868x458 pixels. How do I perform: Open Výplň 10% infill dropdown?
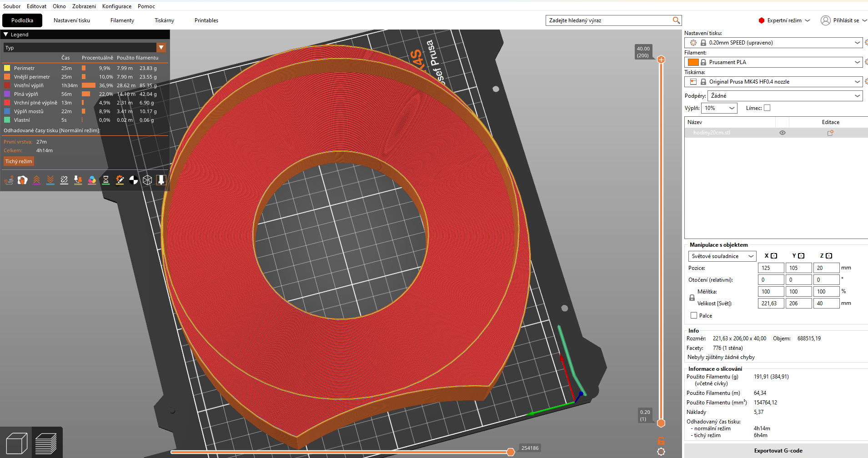click(x=719, y=108)
